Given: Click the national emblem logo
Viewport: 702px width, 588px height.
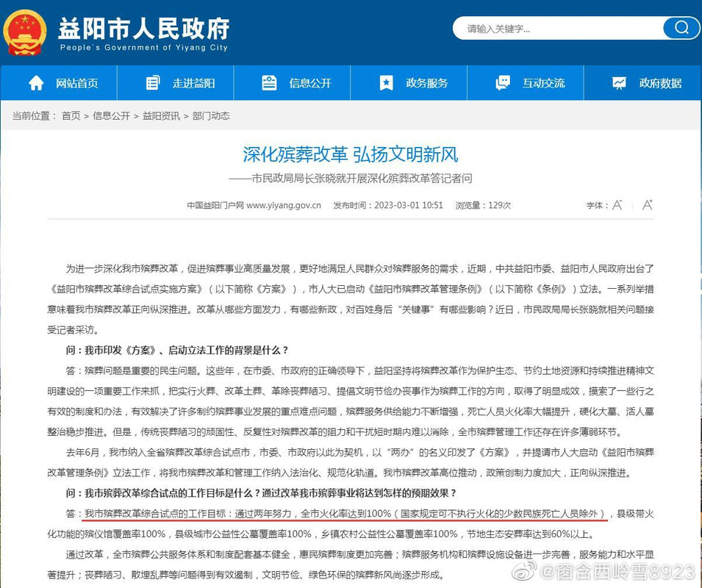Looking at the screenshot, I should pyautogui.click(x=24, y=32).
